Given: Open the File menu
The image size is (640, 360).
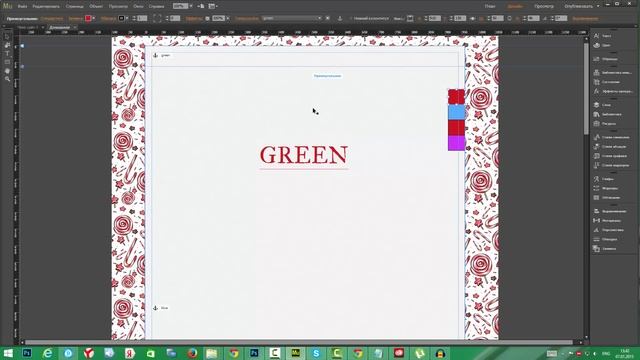Looking at the screenshot, I should click(22, 7).
